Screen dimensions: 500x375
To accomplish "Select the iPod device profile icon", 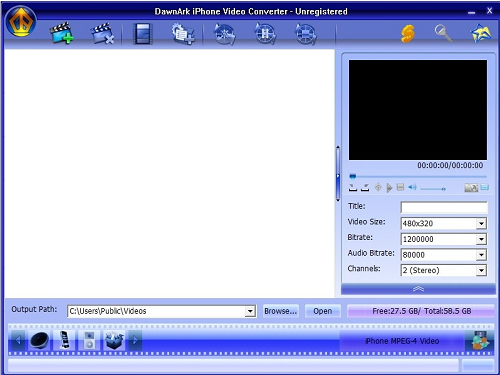I will (89, 340).
